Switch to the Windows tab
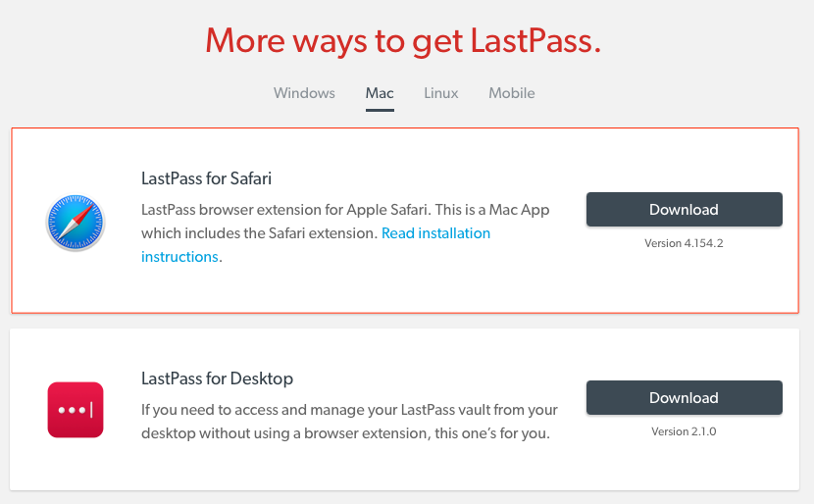The image size is (815, 504). coord(304,93)
